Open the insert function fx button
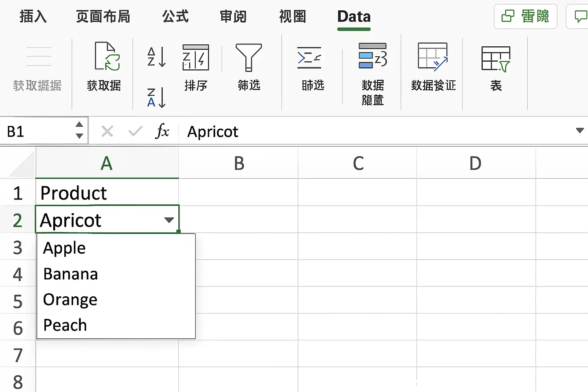 coord(162,131)
